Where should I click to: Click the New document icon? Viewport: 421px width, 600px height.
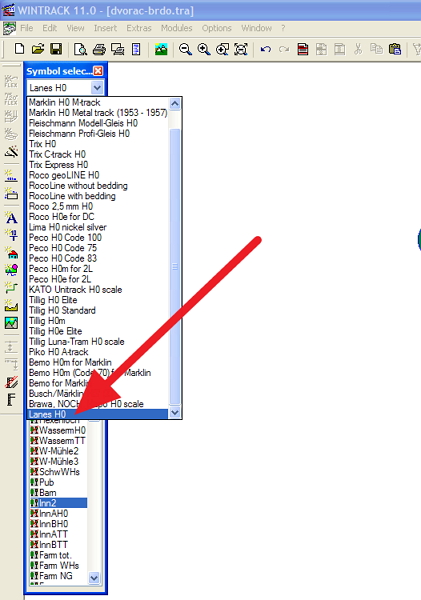pyautogui.click(x=20, y=49)
